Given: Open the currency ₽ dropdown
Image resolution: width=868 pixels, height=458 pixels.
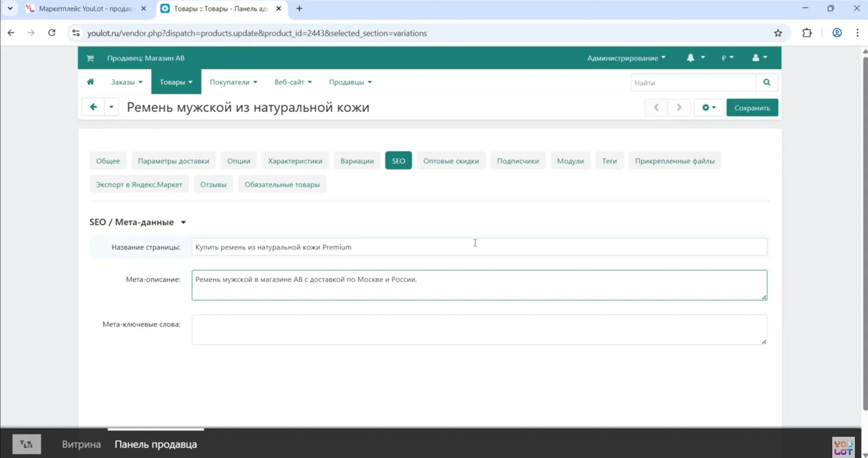Looking at the screenshot, I should click(x=727, y=58).
